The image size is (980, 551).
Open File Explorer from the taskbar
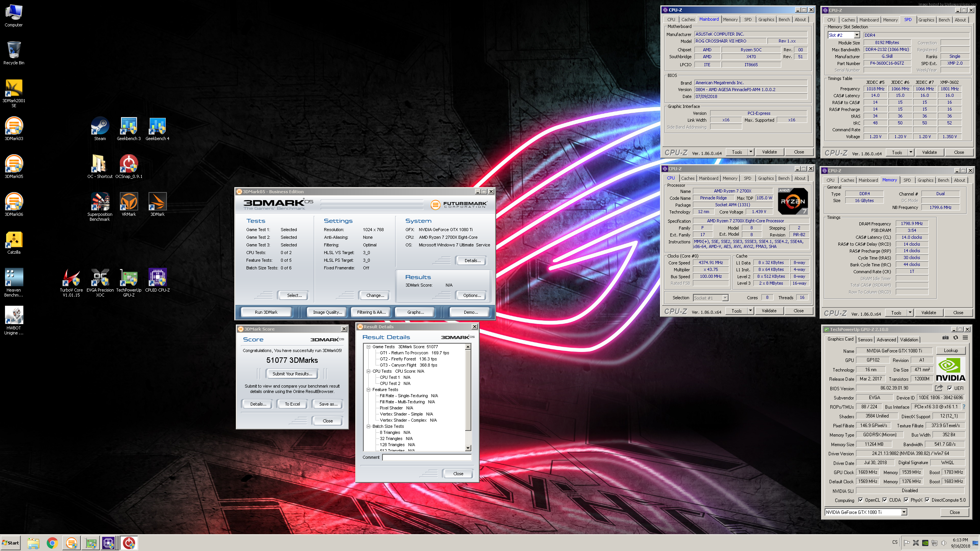[x=33, y=543]
